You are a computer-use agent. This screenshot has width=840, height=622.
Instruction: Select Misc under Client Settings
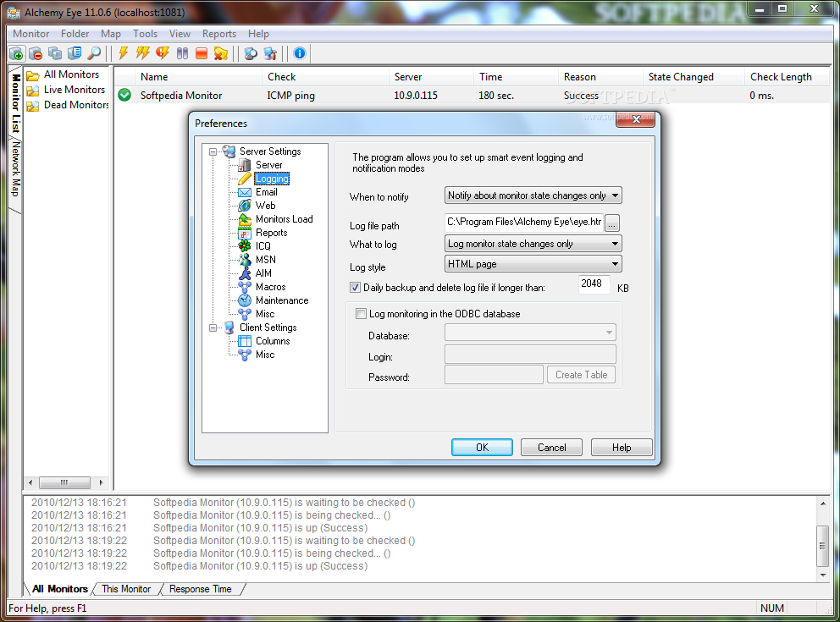[x=265, y=355]
